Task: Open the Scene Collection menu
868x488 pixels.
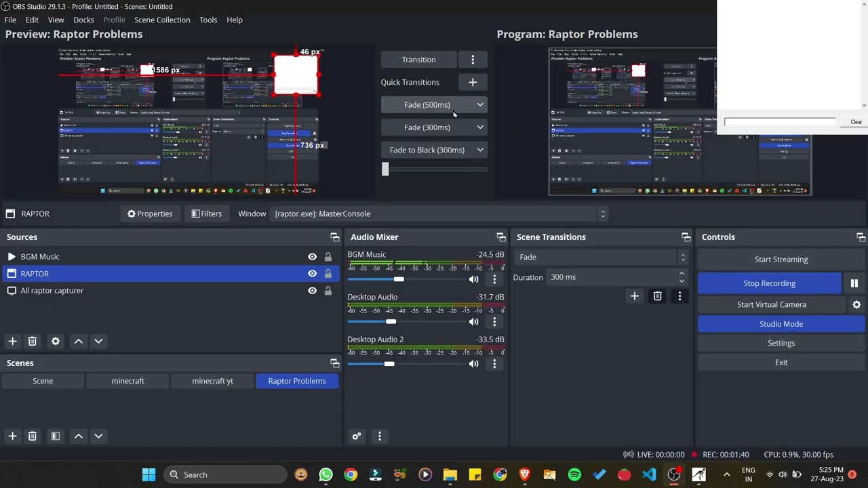Action: 162,20
